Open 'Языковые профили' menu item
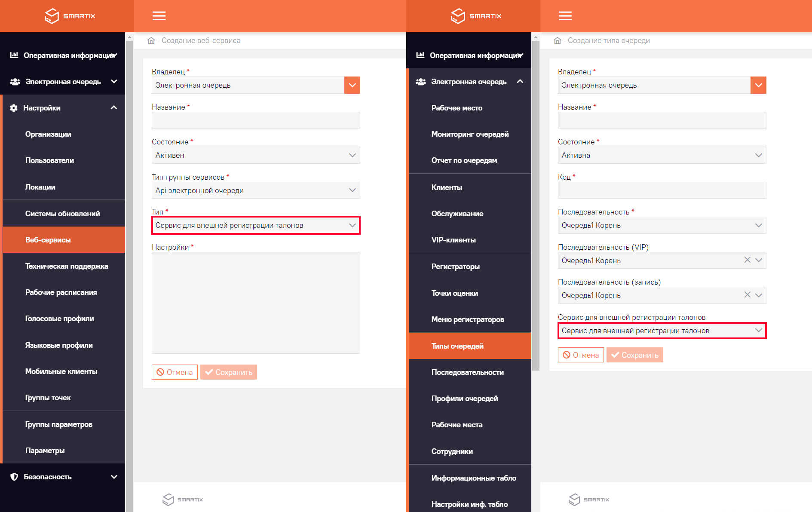Image resolution: width=812 pixels, height=512 pixels. (64, 345)
